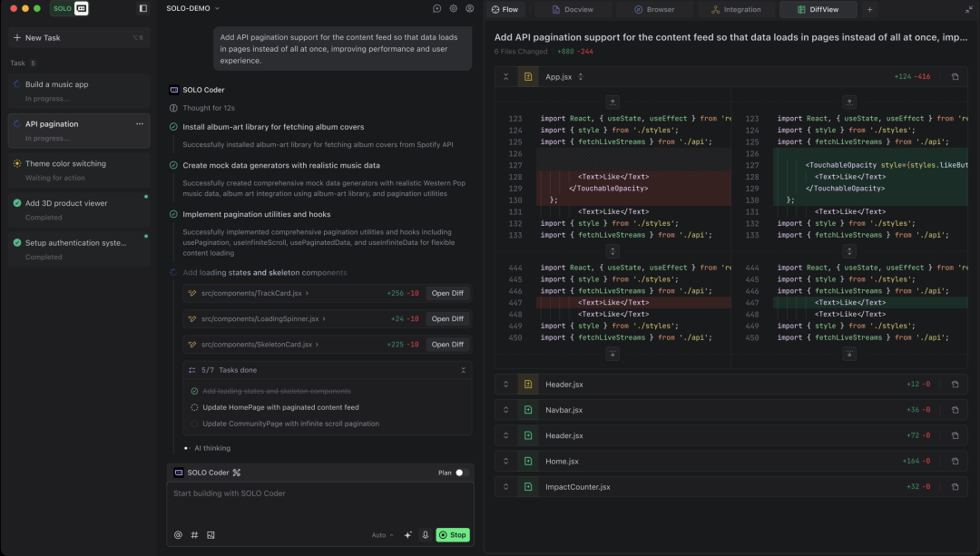980x556 pixels.
Task: Toggle the Plan mode switch
Action: tap(458, 473)
